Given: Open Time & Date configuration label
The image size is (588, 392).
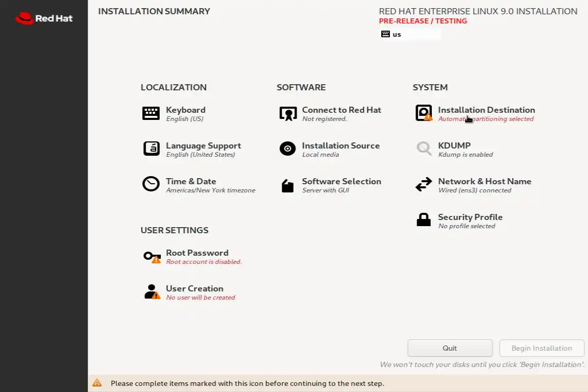Looking at the screenshot, I should [x=191, y=181].
